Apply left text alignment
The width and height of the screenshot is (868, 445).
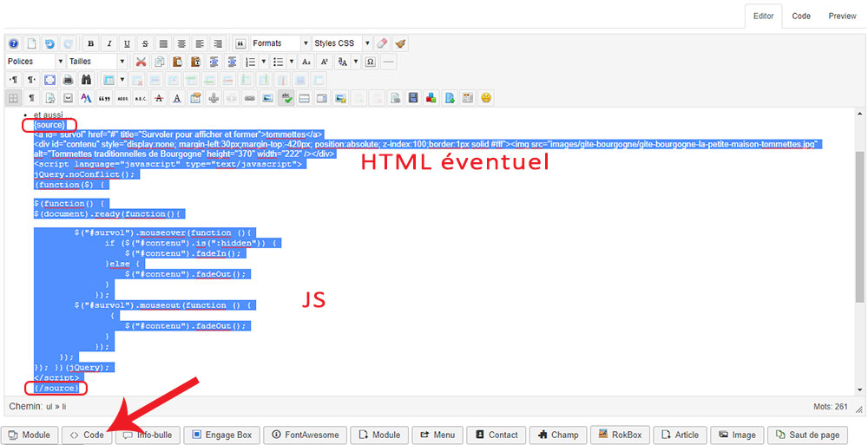click(x=200, y=43)
